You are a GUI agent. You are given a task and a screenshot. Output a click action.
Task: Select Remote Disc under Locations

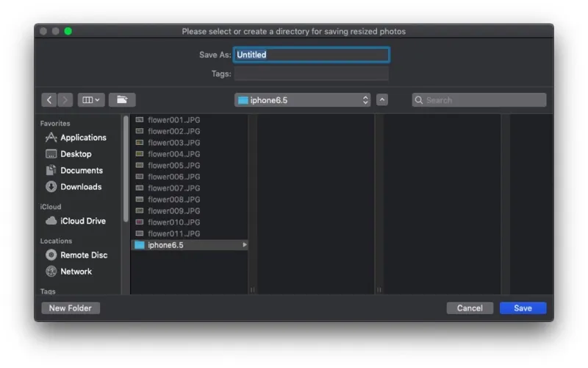[83, 255]
